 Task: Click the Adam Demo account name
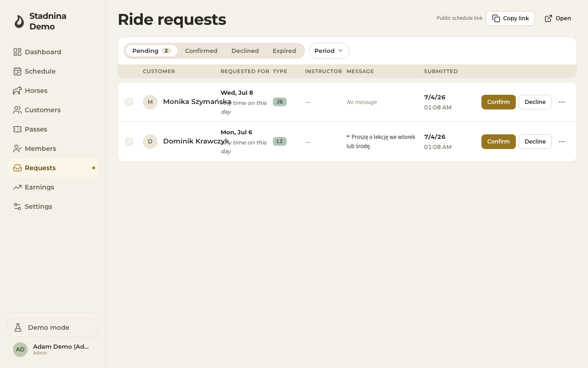pos(61,347)
